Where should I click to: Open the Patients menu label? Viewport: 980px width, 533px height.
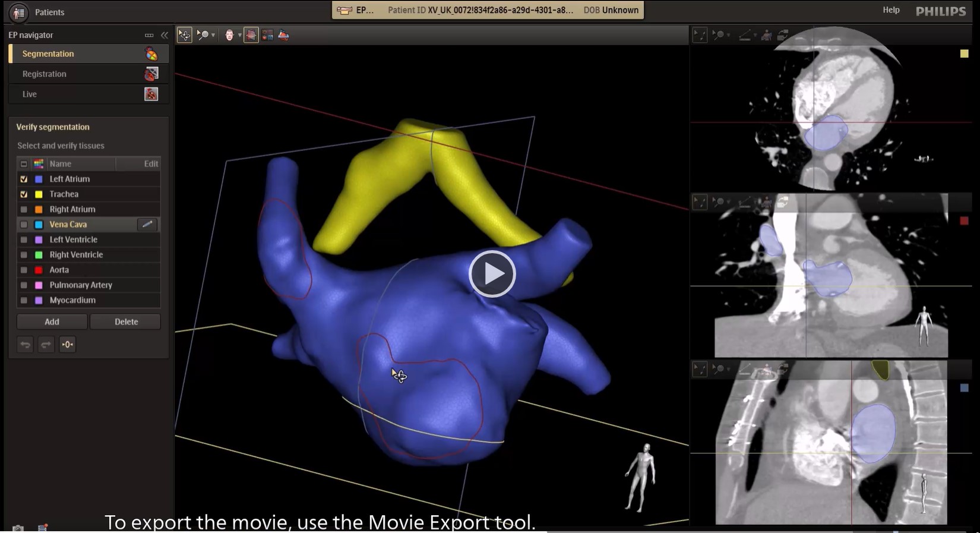49,12
